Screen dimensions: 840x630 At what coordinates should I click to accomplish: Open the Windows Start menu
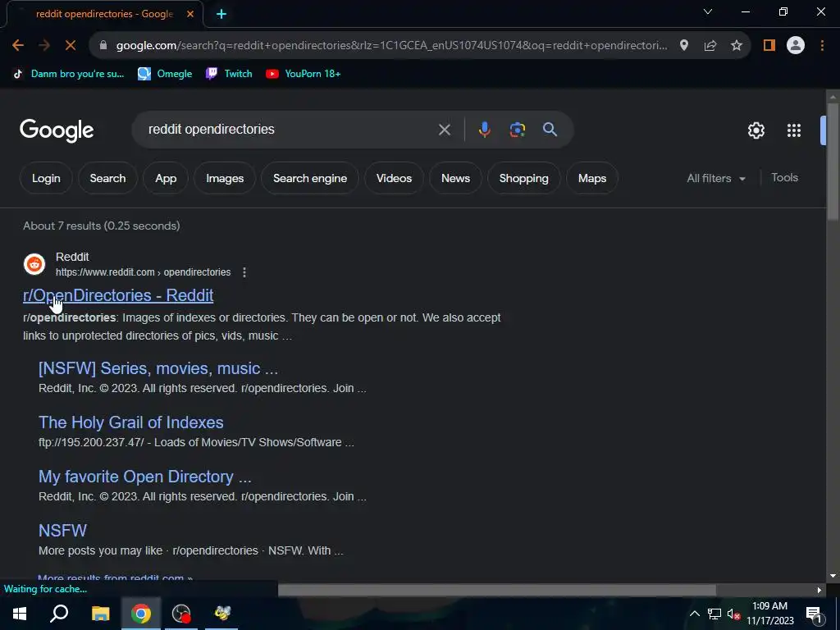(20, 614)
